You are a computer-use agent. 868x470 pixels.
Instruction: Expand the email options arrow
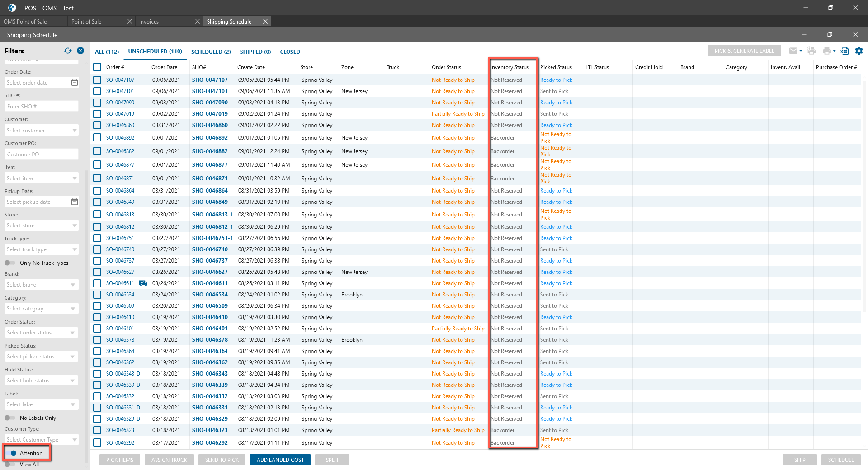801,51
